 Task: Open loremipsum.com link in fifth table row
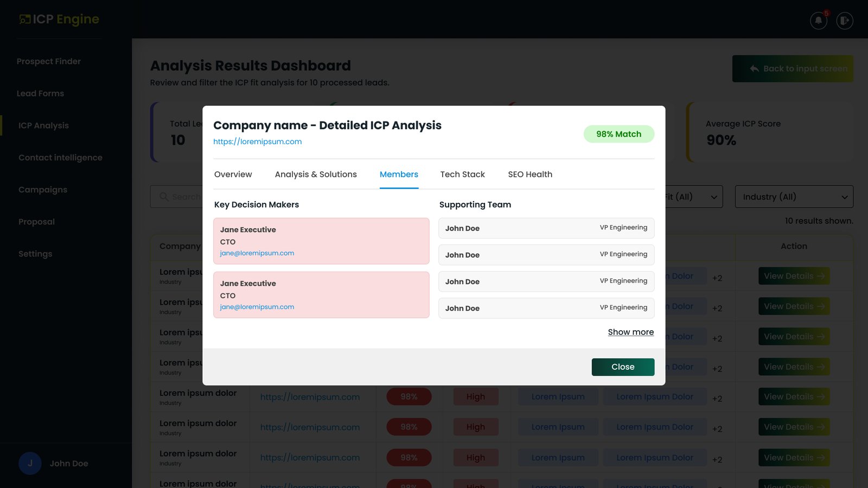click(310, 397)
